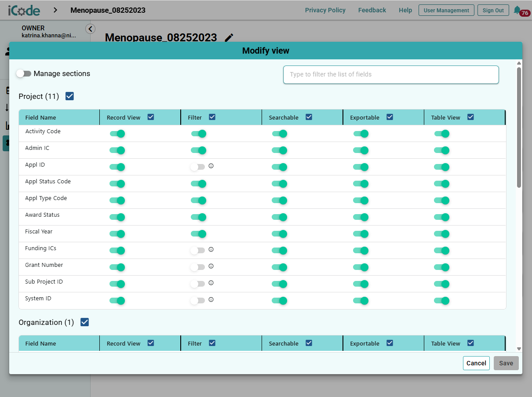
Task: Click the dialog vertical scrollbar thumb
Action: (519, 127)
